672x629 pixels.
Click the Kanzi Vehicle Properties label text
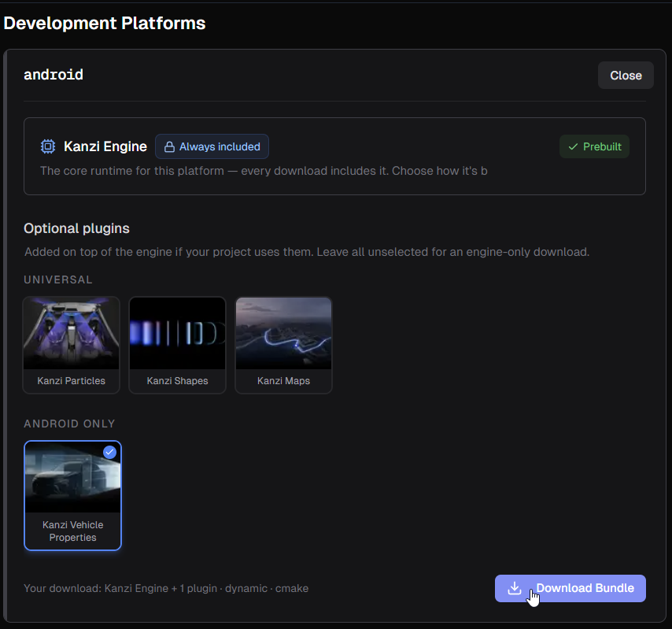[73, 531]
